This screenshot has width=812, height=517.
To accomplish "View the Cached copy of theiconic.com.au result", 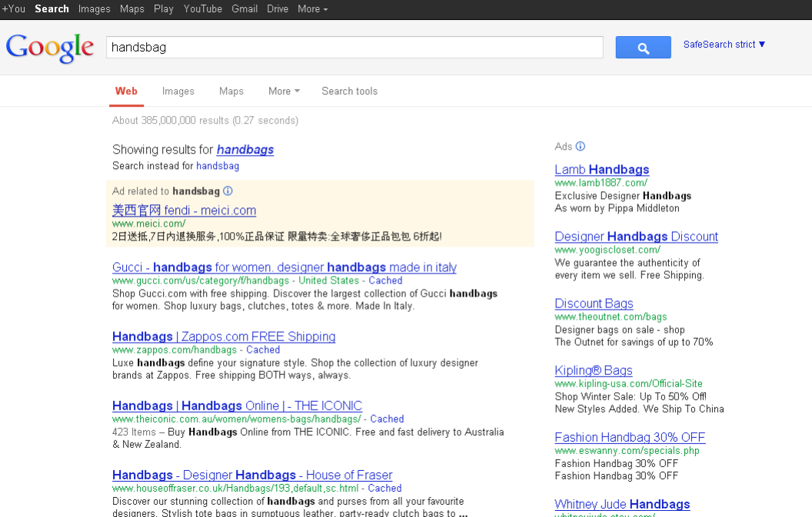I will coord(387,419).
